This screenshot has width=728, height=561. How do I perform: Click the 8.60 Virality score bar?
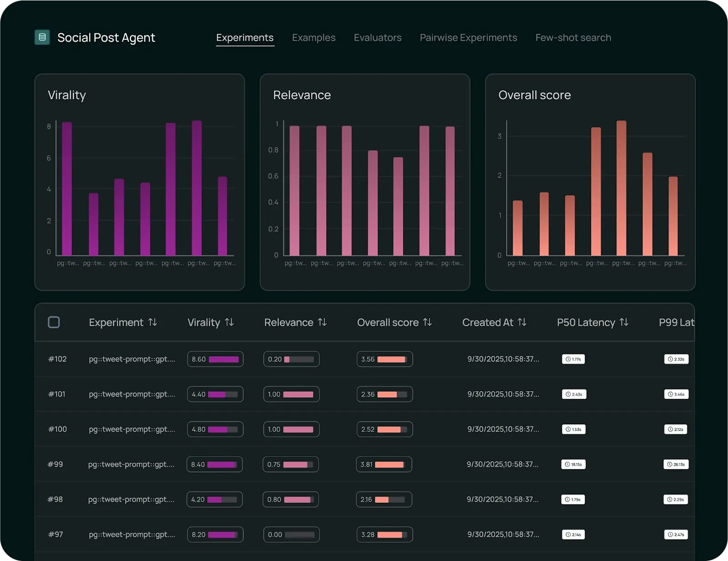point(215,359)
